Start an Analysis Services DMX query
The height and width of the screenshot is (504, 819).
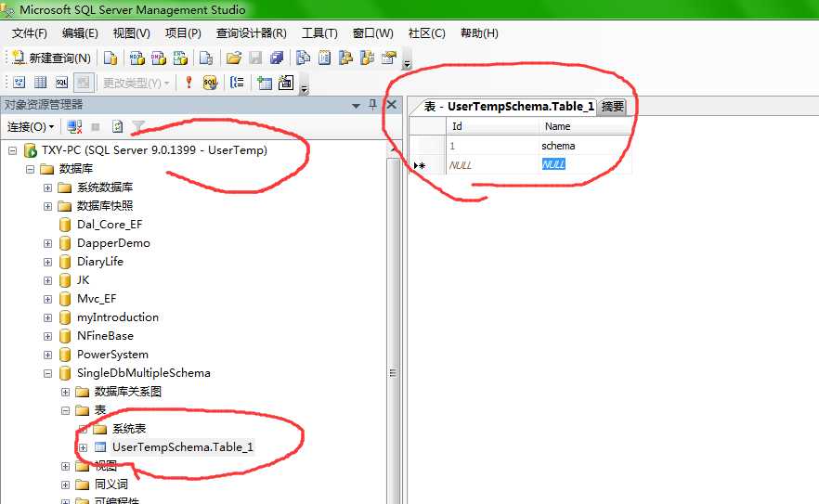click(159, 58)
